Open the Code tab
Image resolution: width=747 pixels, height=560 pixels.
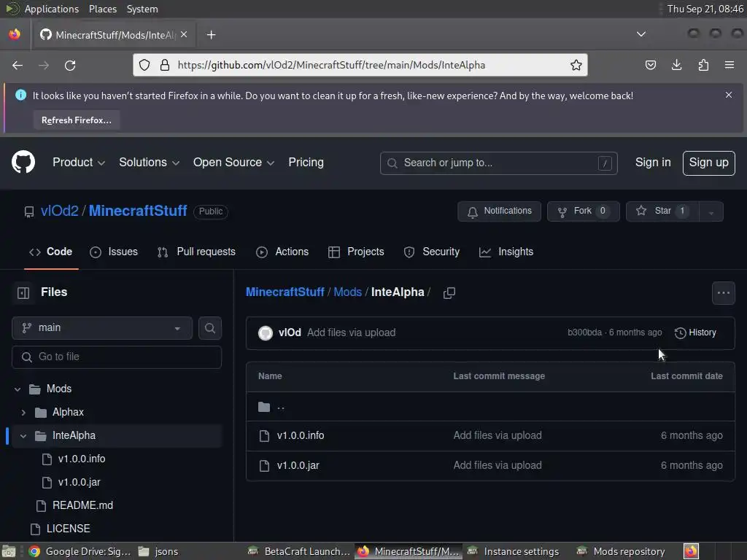51,252
